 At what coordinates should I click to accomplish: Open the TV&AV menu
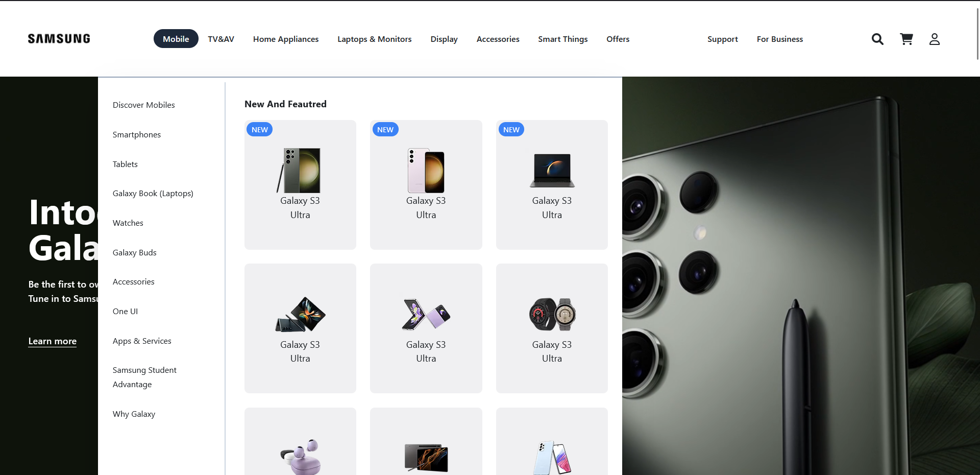click(221, 39)
